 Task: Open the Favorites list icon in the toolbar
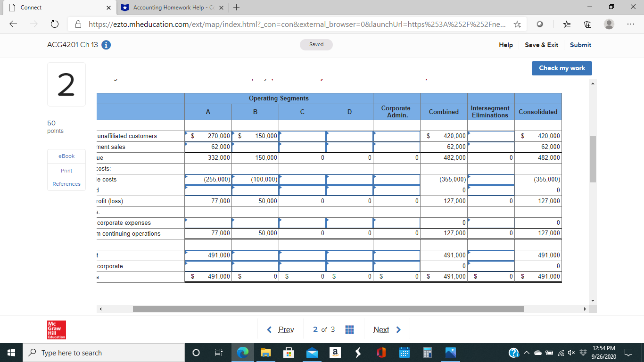(566, 24)
